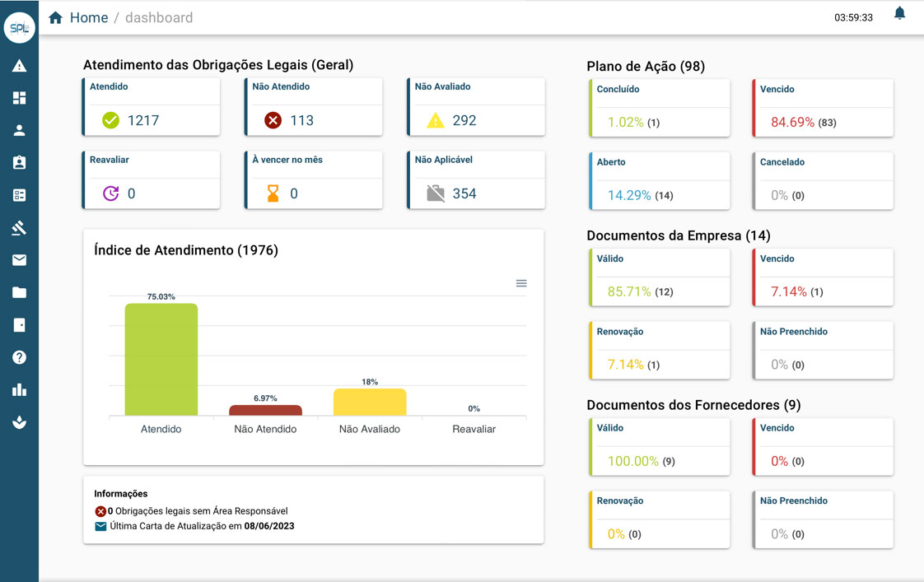Open the user profile sidebar icon
Image resolution: width=924 pixels, height=582 pixels.
pos(20,130)
